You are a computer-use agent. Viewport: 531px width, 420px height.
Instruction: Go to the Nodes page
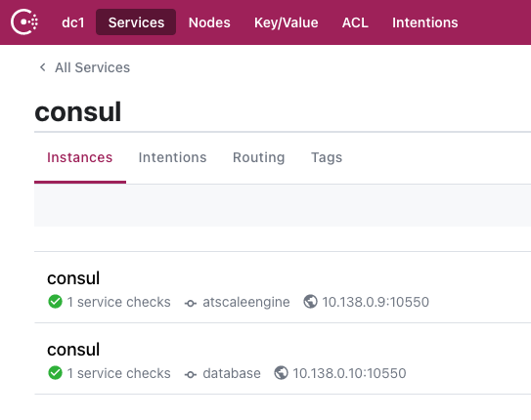[209, 22]
